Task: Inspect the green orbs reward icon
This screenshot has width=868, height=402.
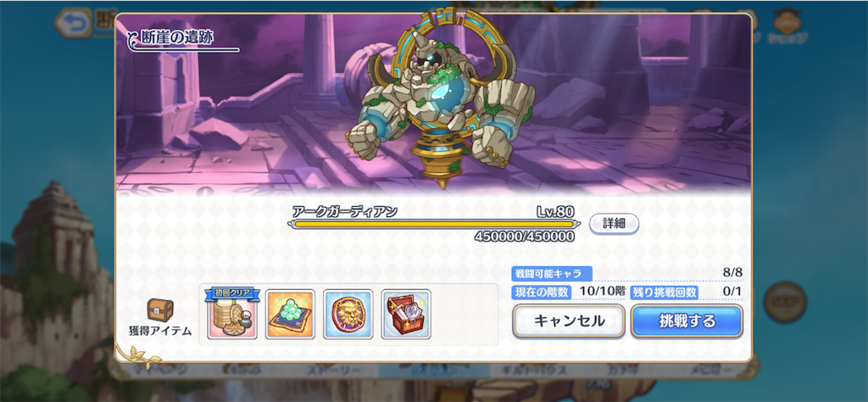Action: pyautogui.click(x=291, y=314)
